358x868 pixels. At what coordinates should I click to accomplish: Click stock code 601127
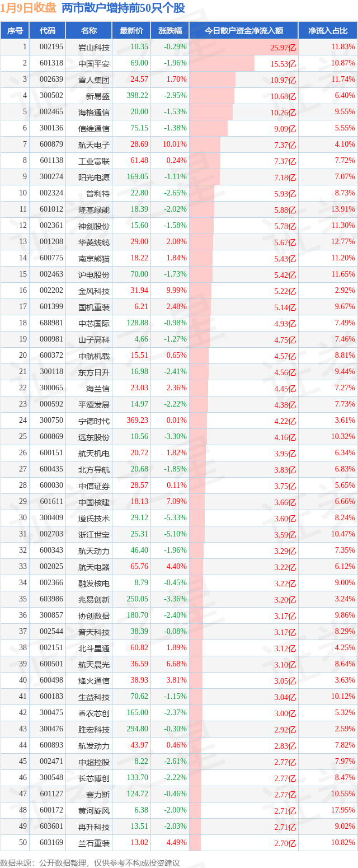tap(52, 794)
